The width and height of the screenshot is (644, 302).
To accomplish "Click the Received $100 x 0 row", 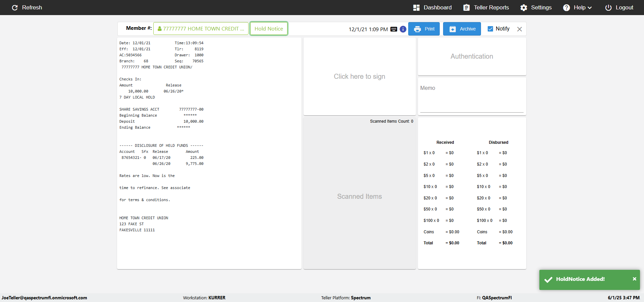I will point(438,221).
